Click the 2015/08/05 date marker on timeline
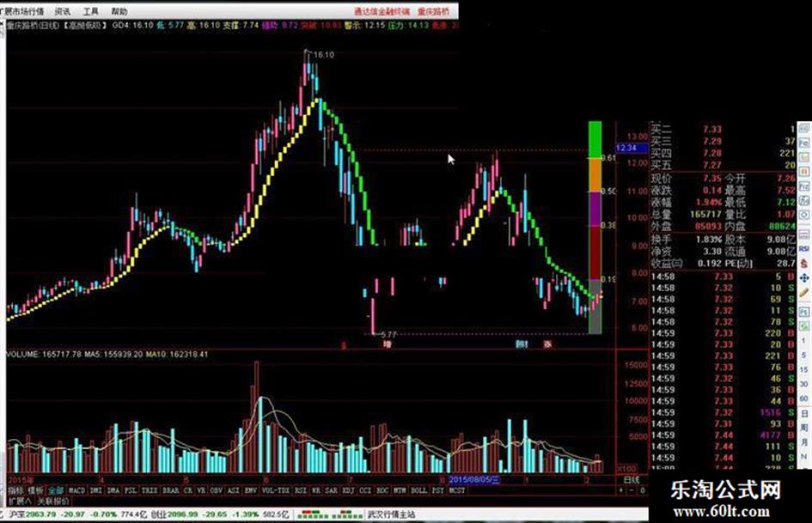Viewport: 812px width, 523px height. point(474,479)
